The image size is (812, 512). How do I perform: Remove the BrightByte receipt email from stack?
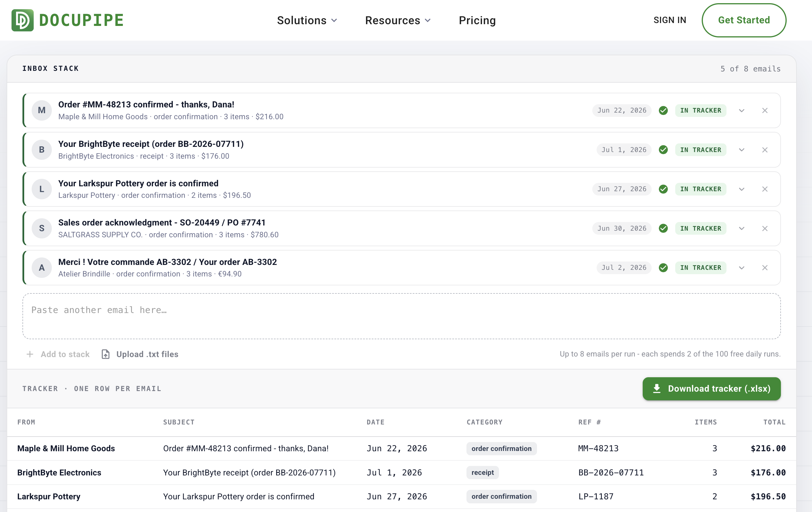pyautogui.click(x=765, y=150)
